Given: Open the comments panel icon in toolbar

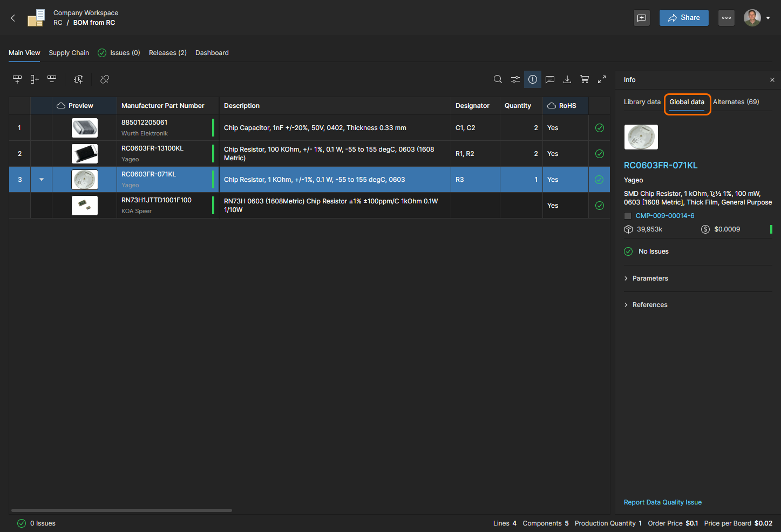Looking at the screenshot, I should click(550, 79).
